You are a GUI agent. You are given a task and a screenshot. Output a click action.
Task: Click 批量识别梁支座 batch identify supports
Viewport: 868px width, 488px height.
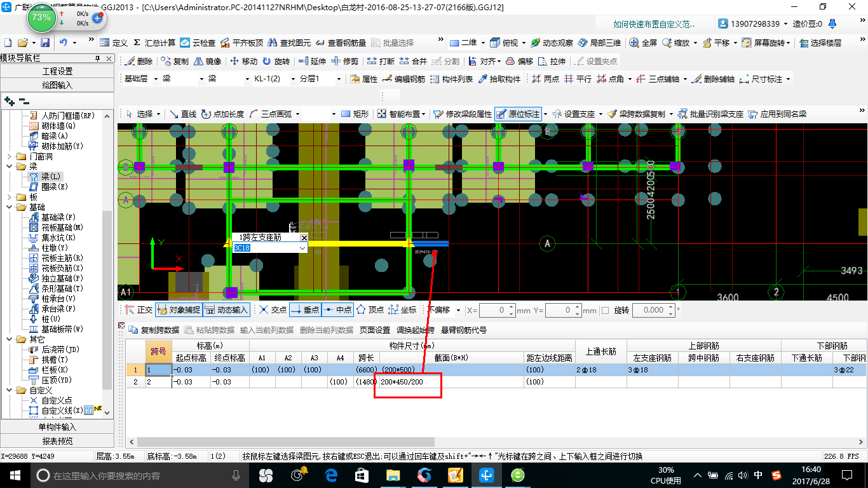tap(710, 114)
